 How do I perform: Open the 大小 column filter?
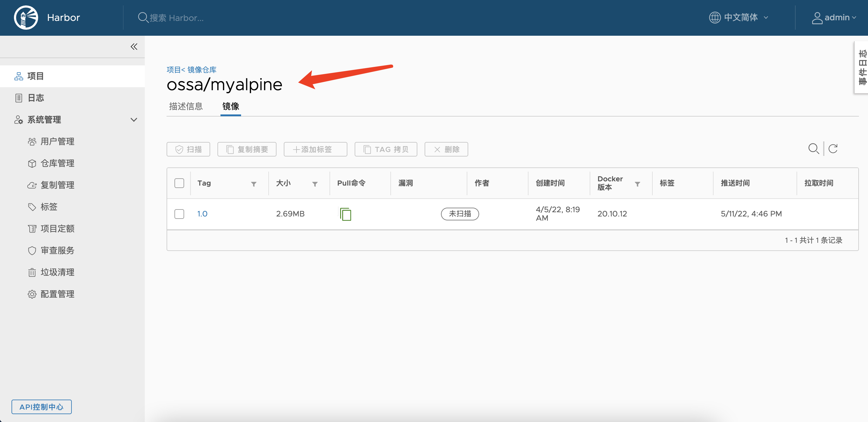click(x=315, y=184)
